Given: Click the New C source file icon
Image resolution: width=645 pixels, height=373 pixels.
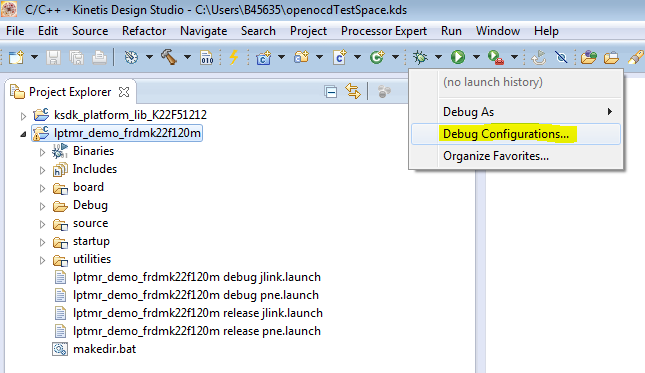Looking at the screenshot, I should [x=340, y=57].
